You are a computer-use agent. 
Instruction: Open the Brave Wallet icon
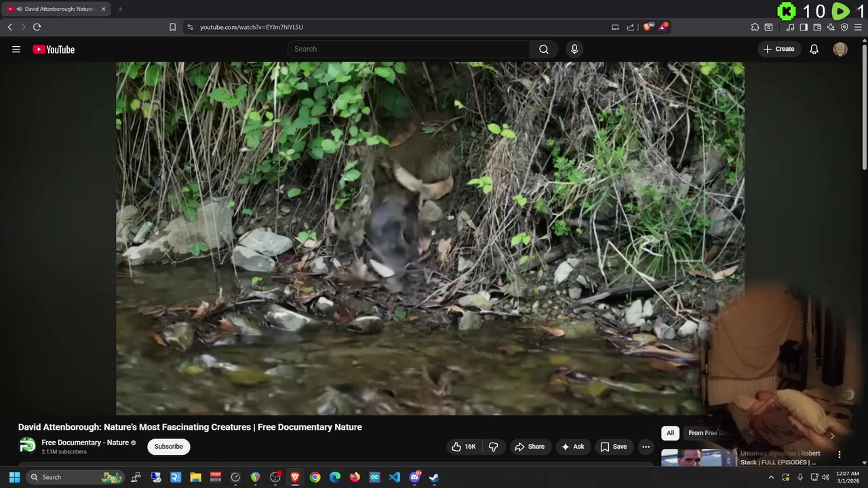point(817,27)
